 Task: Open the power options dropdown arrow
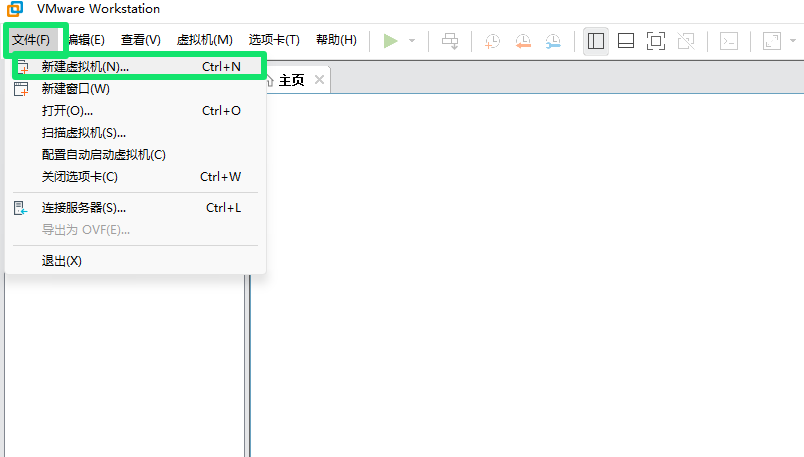pos(411,41)
